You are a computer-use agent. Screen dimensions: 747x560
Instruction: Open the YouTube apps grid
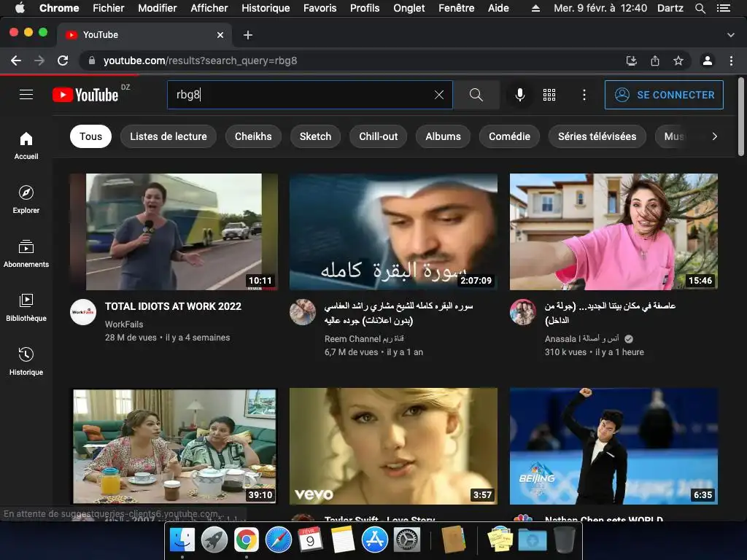(549, 95)
